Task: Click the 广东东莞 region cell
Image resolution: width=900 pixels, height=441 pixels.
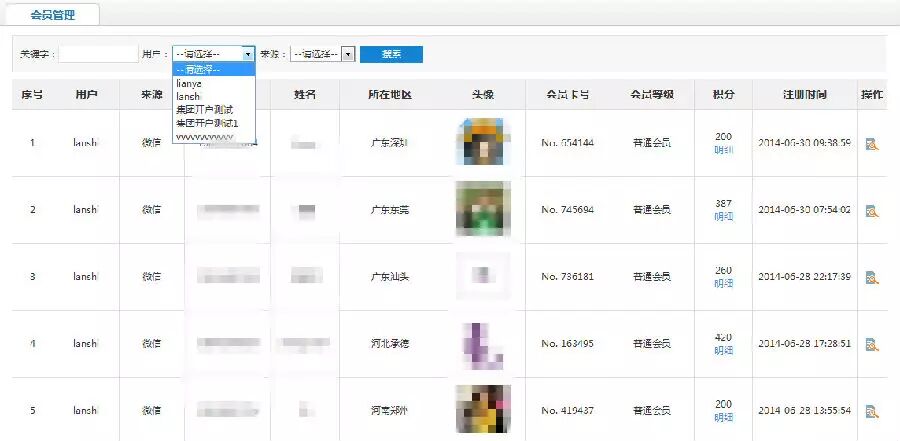Action: tap(390, 210)
